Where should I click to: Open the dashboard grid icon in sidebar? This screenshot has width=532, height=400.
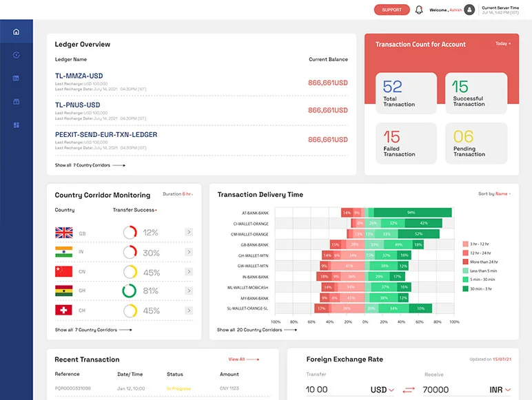tap(17, 125)
